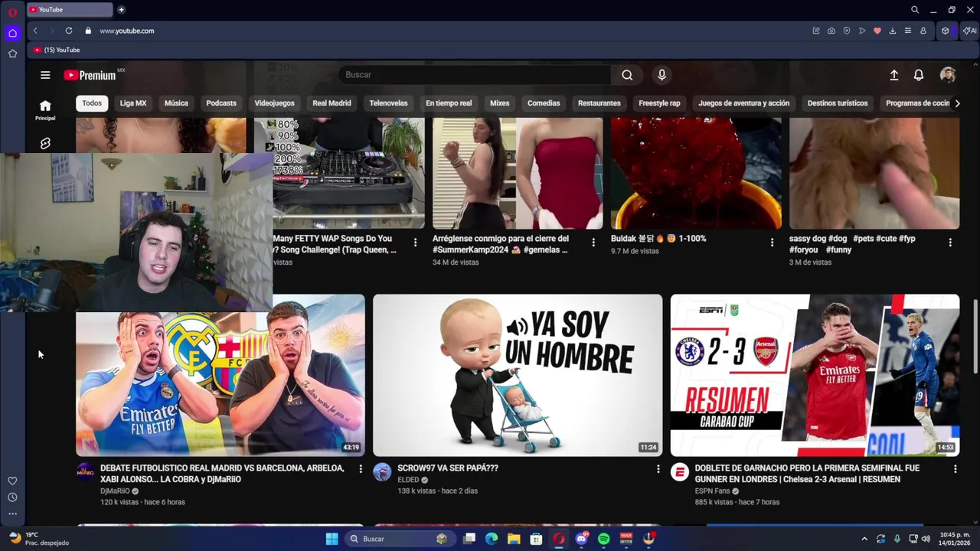Open Opera snapshot camera icon
This screenshot has width=980, height=551.
pyautogui.click(x=831, y=31)
